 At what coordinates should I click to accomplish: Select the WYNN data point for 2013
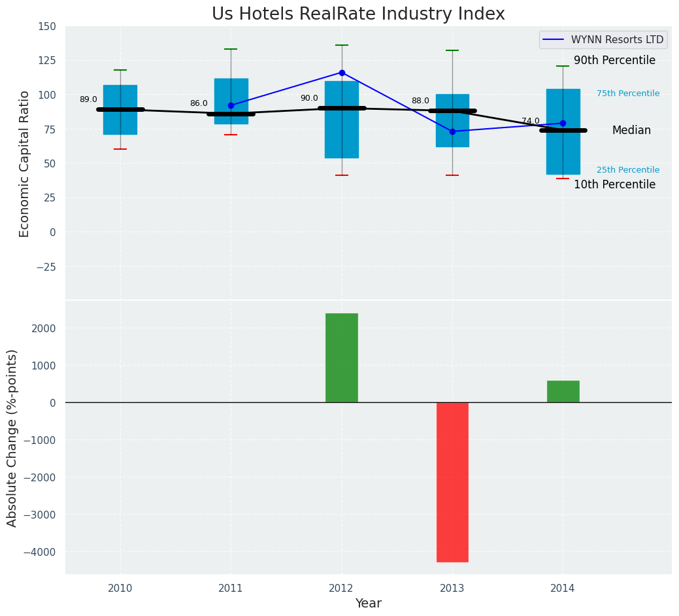tap(452, 131)
